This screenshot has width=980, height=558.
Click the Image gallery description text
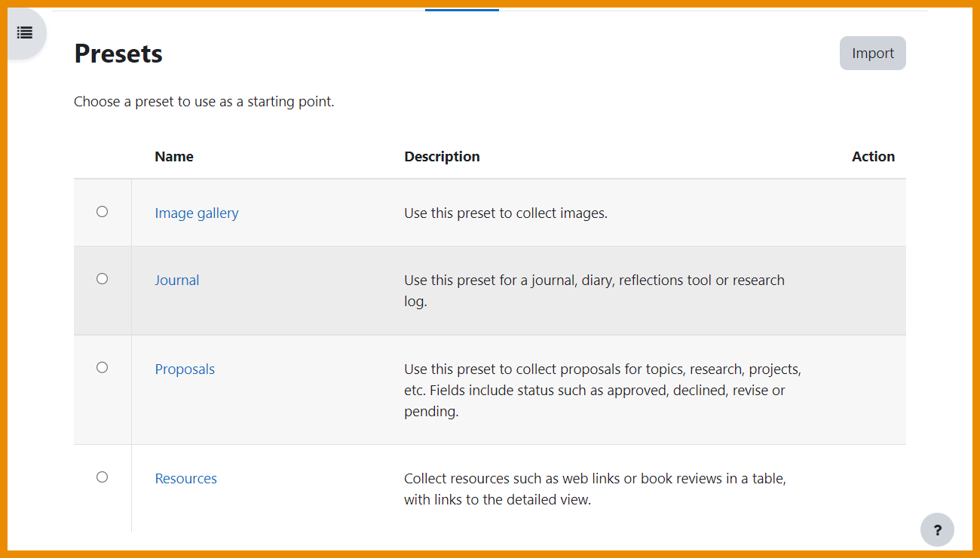tap(505, 213)
